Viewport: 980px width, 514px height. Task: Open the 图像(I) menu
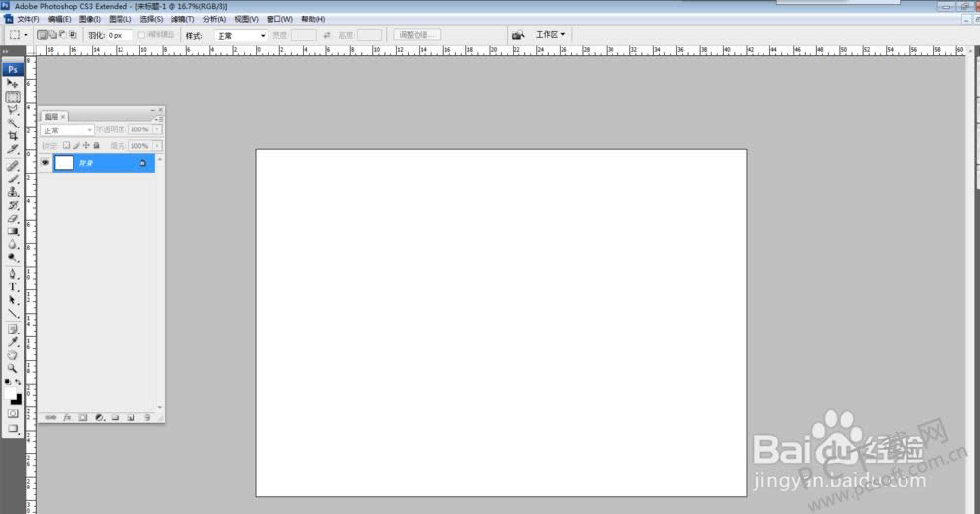(89, 19)
